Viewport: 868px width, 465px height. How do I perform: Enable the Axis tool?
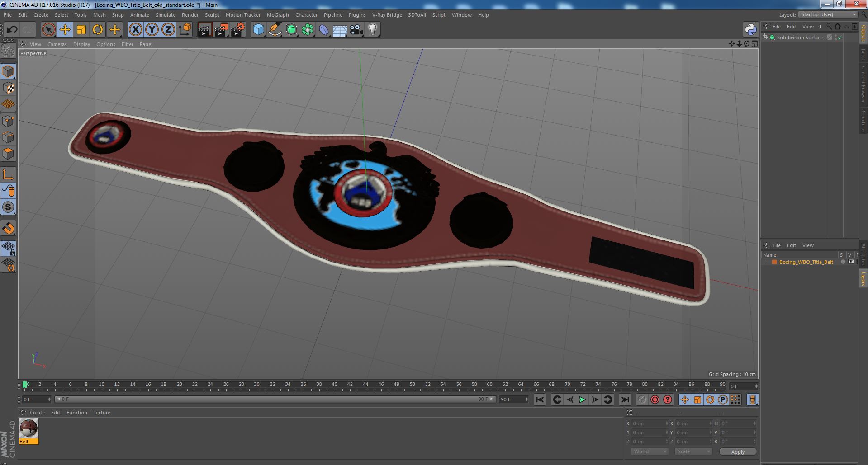[x=8, y=174]
